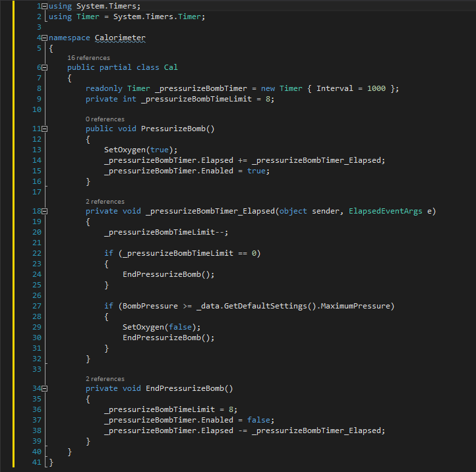The height and width of the screenshot is (472, 476).
Task: Click the 'false' value on line 37
Action: coord(258,420)
